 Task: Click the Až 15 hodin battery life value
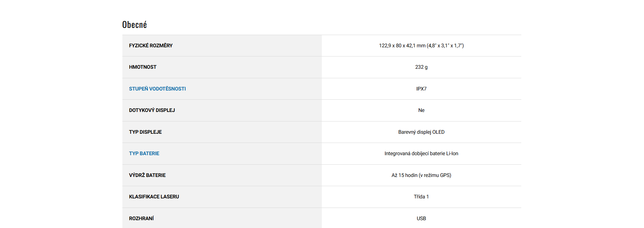click(421, 175)
